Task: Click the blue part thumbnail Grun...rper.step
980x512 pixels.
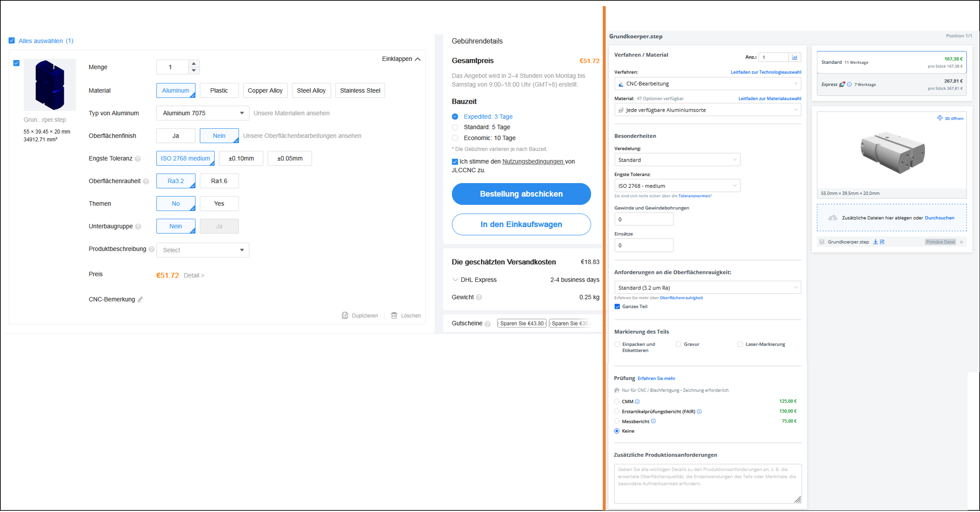Action: tap(50, 85)
